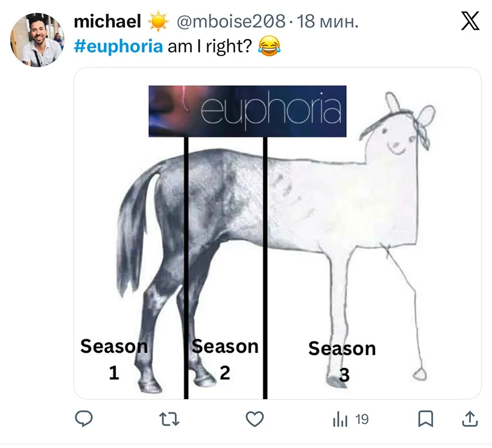Click the Season 2 label in meme
492x448 pixels.
(225, 359)
